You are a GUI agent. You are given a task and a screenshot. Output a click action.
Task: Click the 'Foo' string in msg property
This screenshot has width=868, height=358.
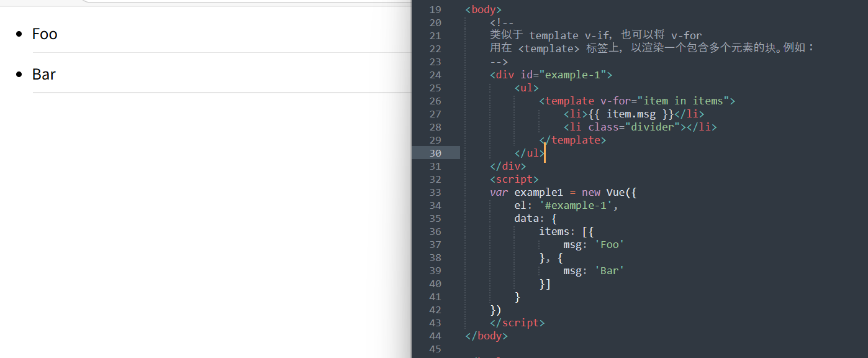pyautogui.click(x=609, y=244)
